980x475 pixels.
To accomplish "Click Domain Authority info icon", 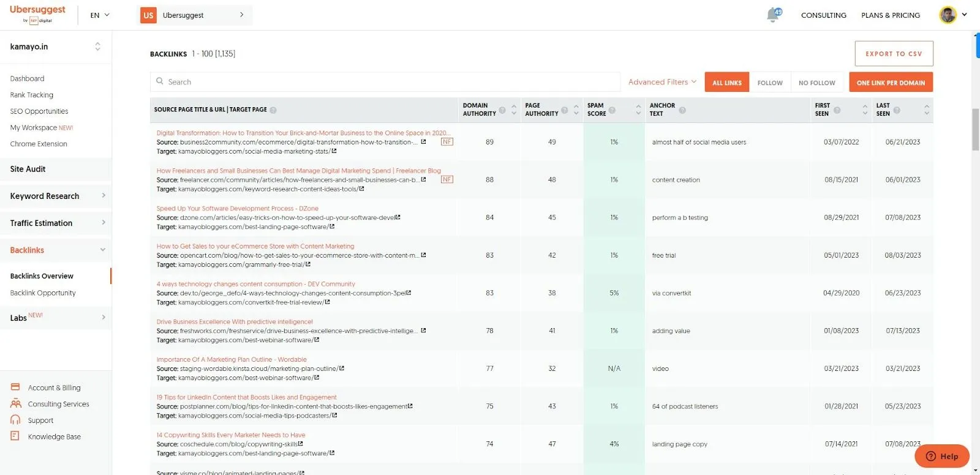I will click(x=502, y=110).
